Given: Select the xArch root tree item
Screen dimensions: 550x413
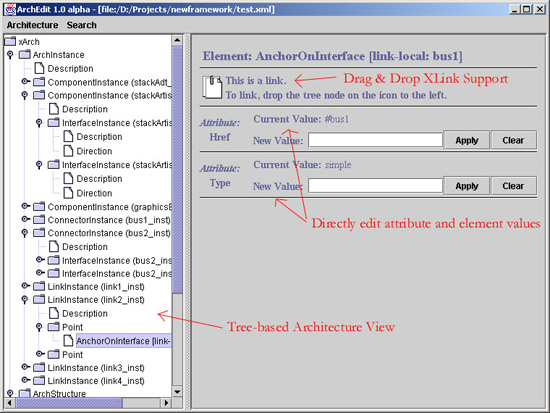Looking at the screenshot, I should (x=29, y=42).
